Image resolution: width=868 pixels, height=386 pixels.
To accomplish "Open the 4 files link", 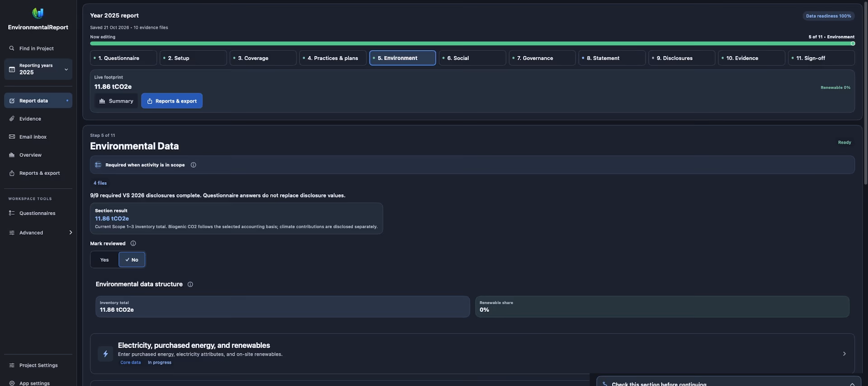I will [100, 183].
